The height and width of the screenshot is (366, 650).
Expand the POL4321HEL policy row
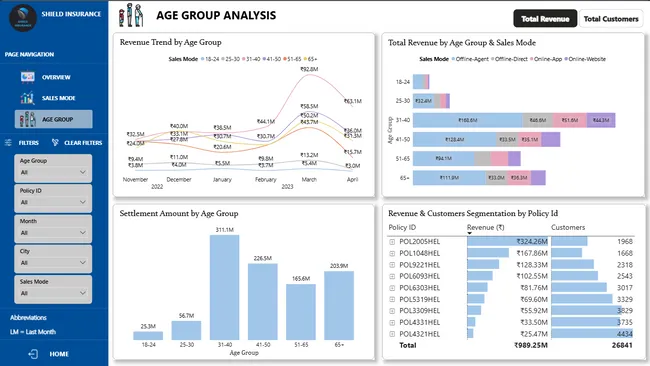pyautogui.click(x=392, y=334)
